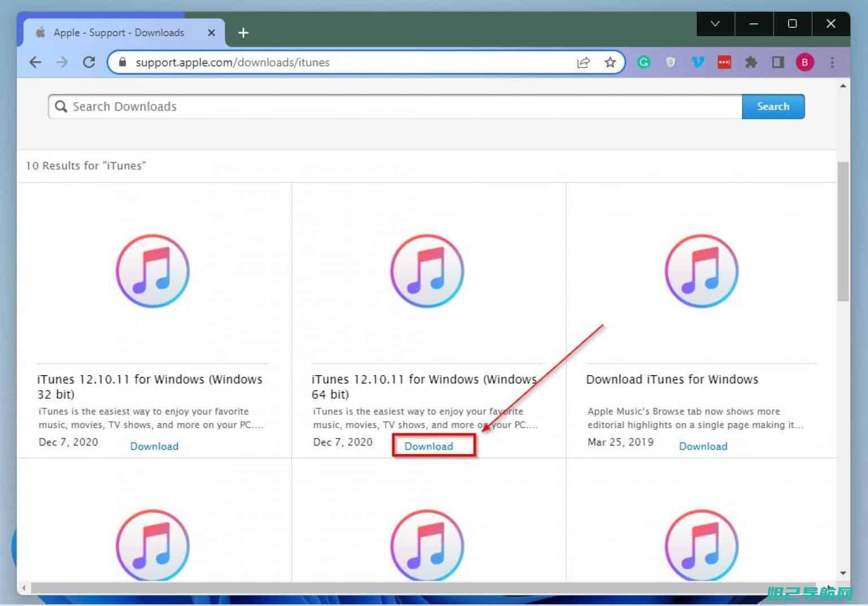Click the share page icon in address bar
This screenshot has width=868, height=606.
pos(583,62)
